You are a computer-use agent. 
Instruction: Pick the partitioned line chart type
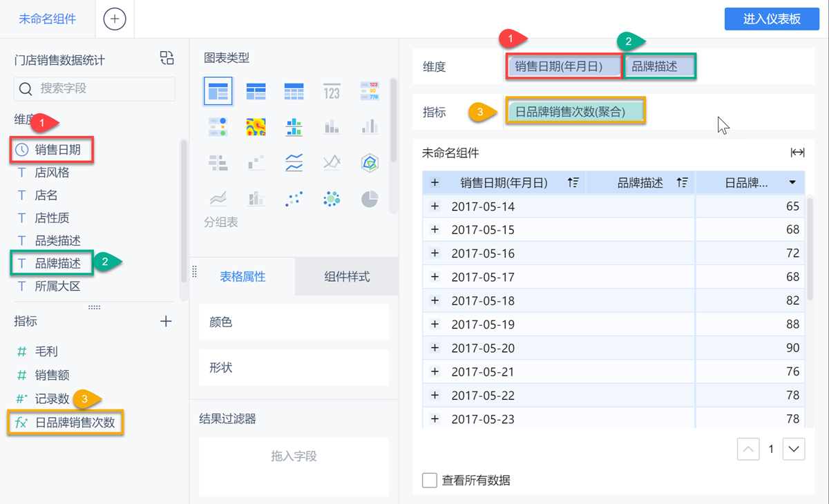coord(294,163)
